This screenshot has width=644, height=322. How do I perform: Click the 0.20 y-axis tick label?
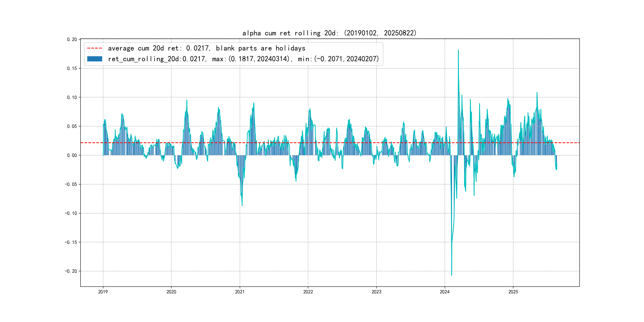pyautogui.click(x=72, y=40)
